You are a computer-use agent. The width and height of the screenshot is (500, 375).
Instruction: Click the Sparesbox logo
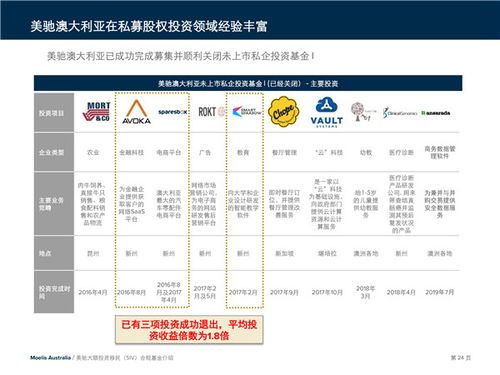(173, 112)
